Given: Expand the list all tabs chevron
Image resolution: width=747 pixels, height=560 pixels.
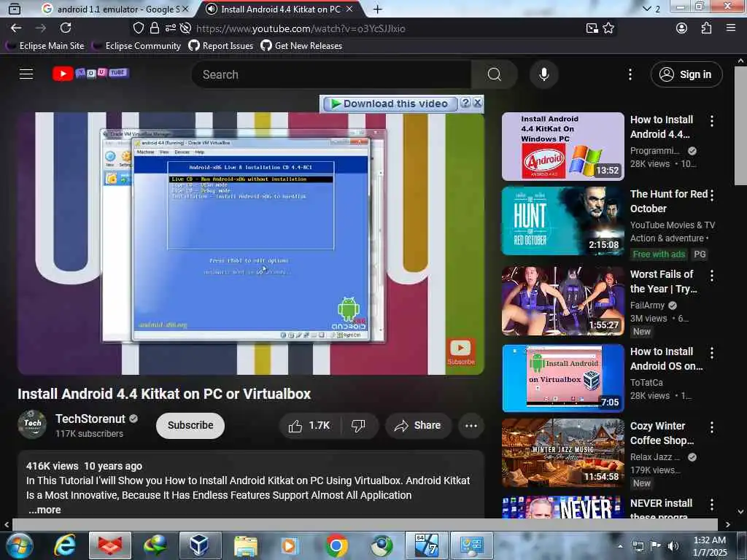Looking at the screenshot, I should click(646, 9).
